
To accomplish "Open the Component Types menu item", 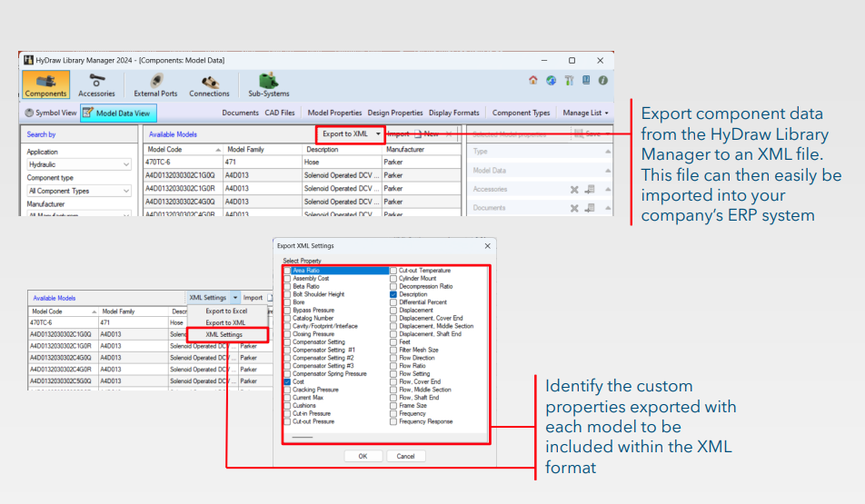I will (x=522, y=113).
